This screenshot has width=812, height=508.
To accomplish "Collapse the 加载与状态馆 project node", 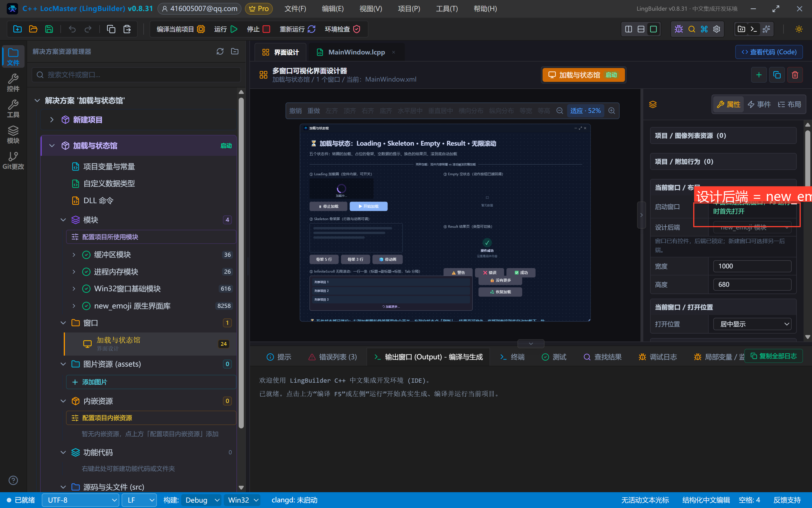I will 52,146.
